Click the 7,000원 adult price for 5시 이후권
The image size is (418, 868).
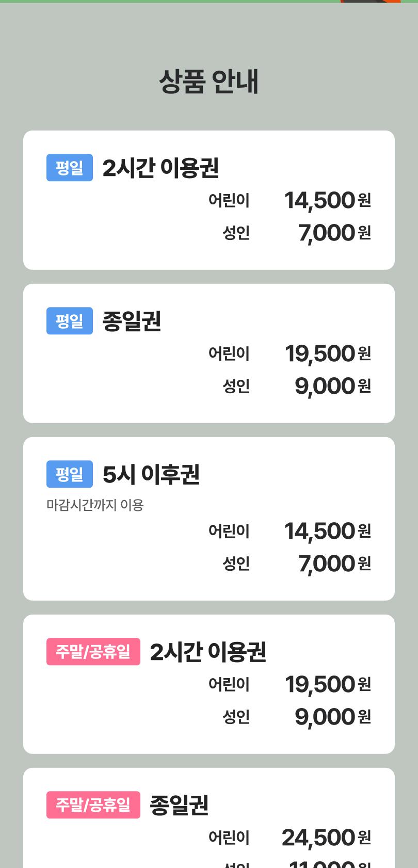coord(334,564)
